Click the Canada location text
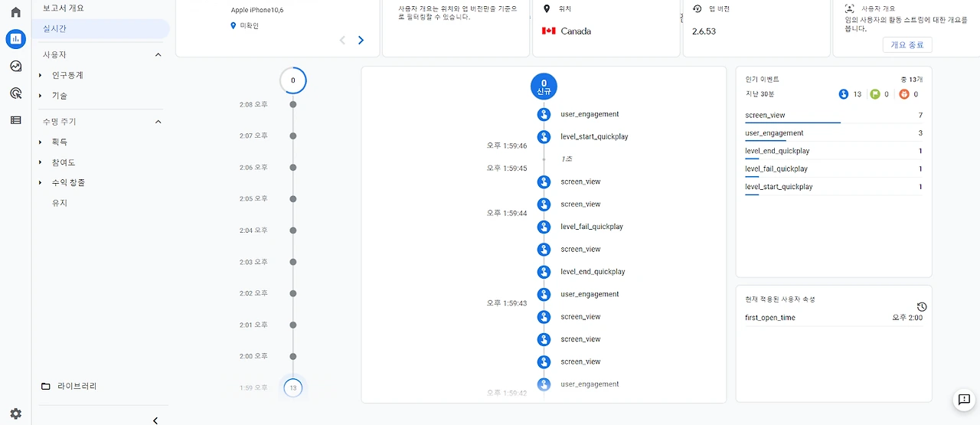Image resolution: width=980 pixels, height=425 pixels. pos(576,31)
